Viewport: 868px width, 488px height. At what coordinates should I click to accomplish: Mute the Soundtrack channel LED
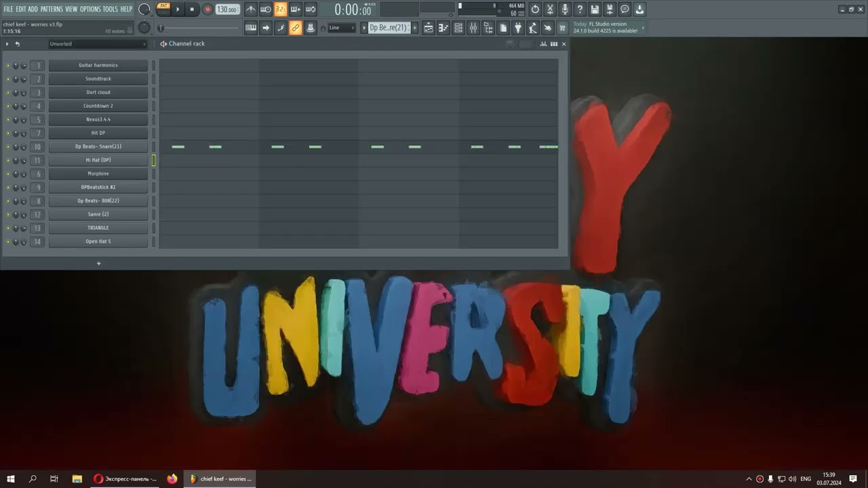[x=8, y=79]
